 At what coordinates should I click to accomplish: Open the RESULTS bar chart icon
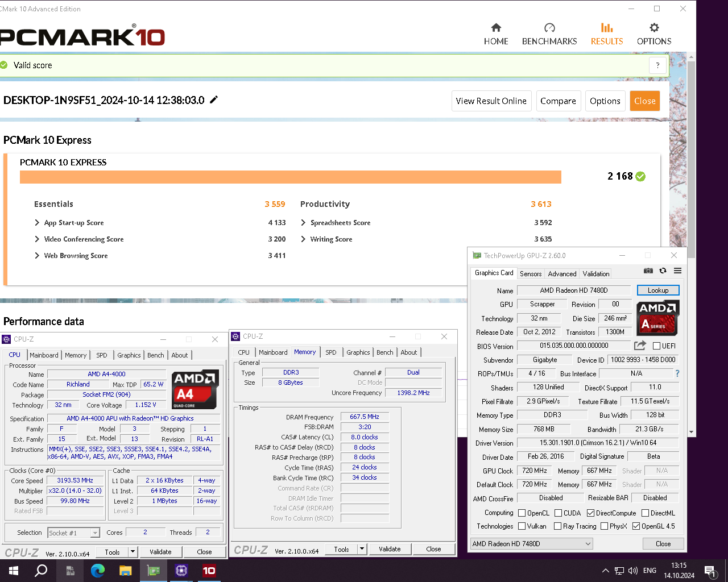click(x=607, y=28)
